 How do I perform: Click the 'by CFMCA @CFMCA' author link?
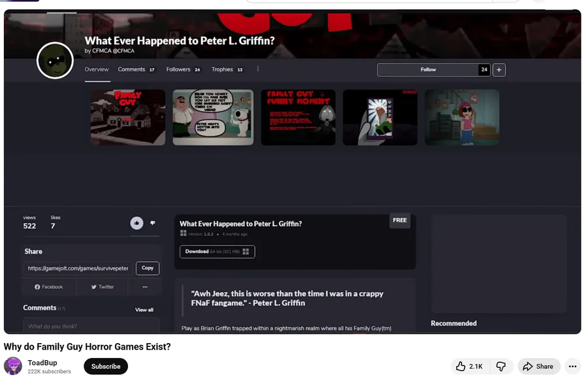(x=109, y=51)
